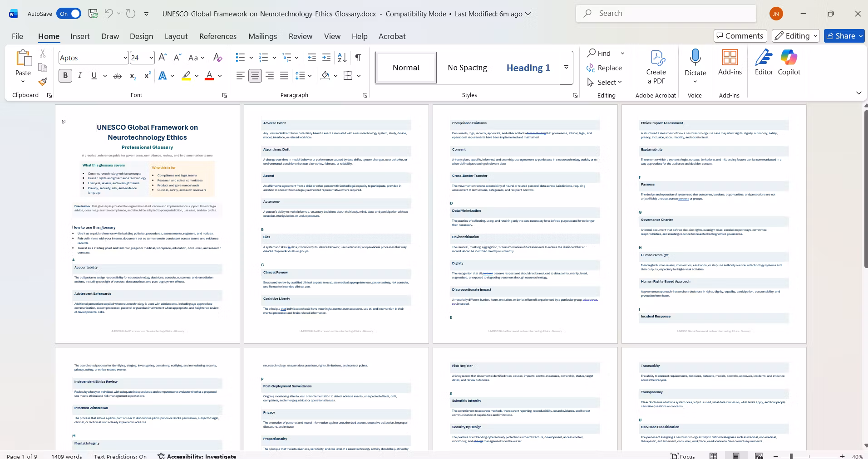
Task: Click the Show/Hide paragraph marks icon
Action: (x=358, y=58)
